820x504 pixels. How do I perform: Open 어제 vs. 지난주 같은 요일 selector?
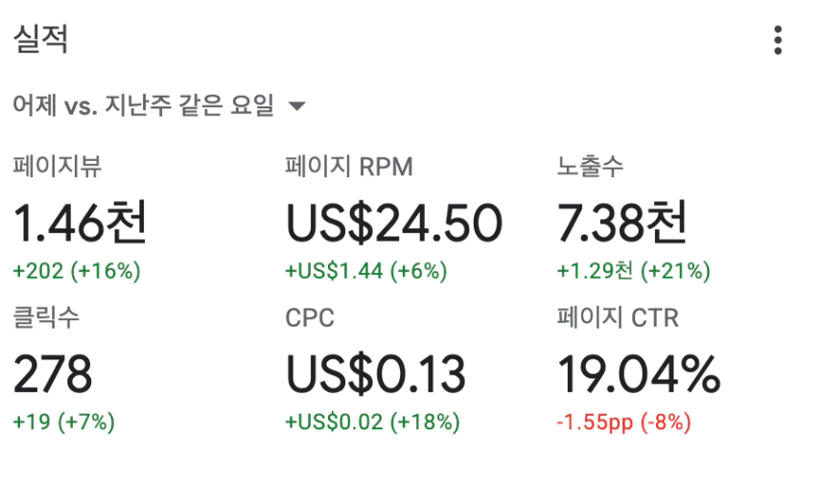click(159, 105)
